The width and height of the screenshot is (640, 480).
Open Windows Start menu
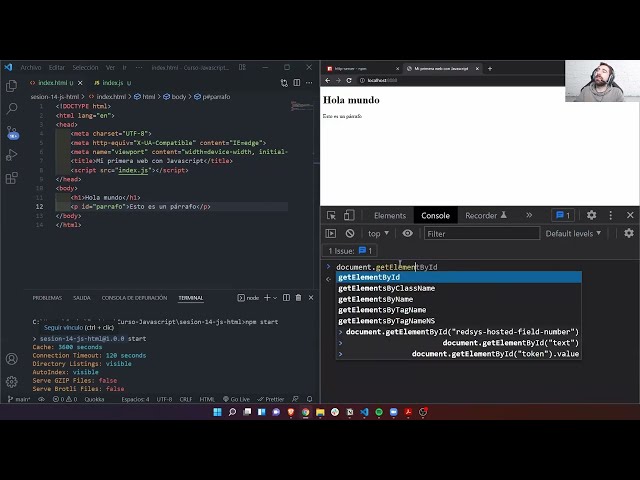click(x=218, y=412)
